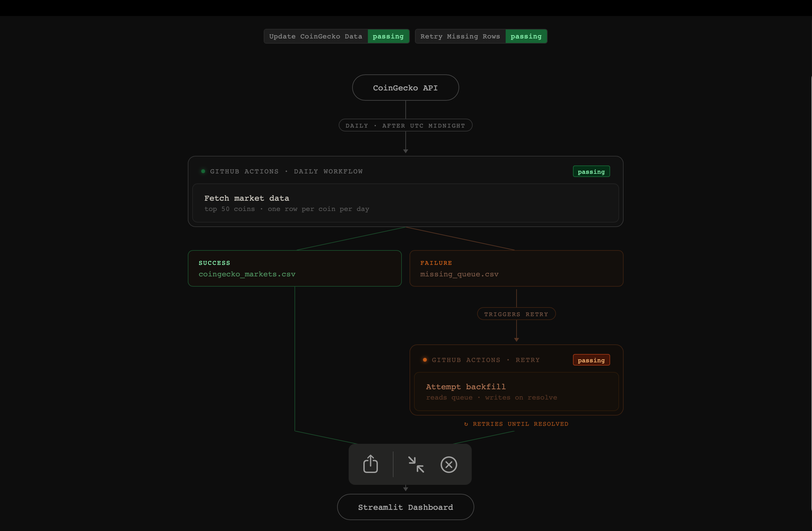Click the collapse arrows icon to exit fullscreen

pyautogui.click(x=416, y=465)
